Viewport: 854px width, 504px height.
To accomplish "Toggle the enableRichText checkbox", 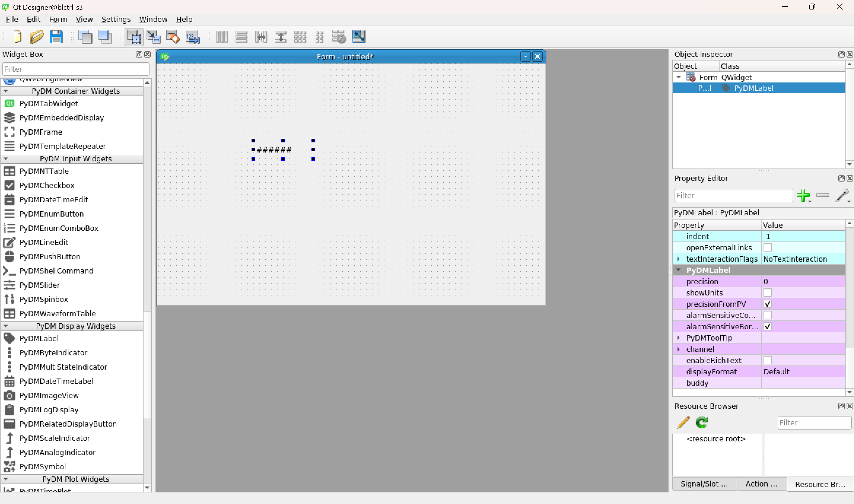I will pyautogui.click(x=767, y=360).
